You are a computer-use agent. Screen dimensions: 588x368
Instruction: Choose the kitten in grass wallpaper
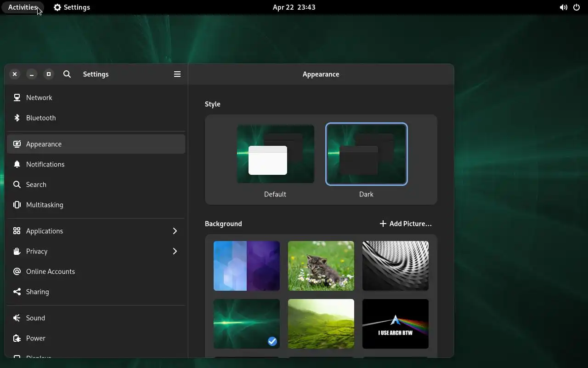tap(321, 266)
